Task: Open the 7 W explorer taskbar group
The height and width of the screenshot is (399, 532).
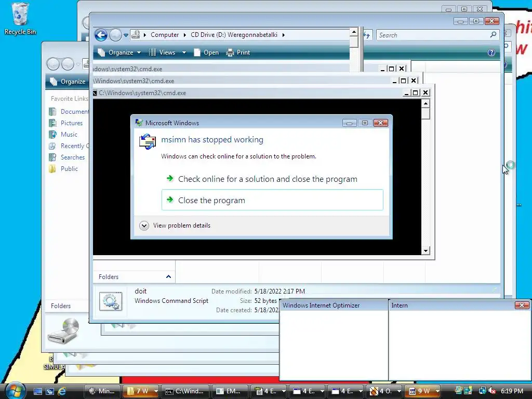Action: click(x=140, y=391)
